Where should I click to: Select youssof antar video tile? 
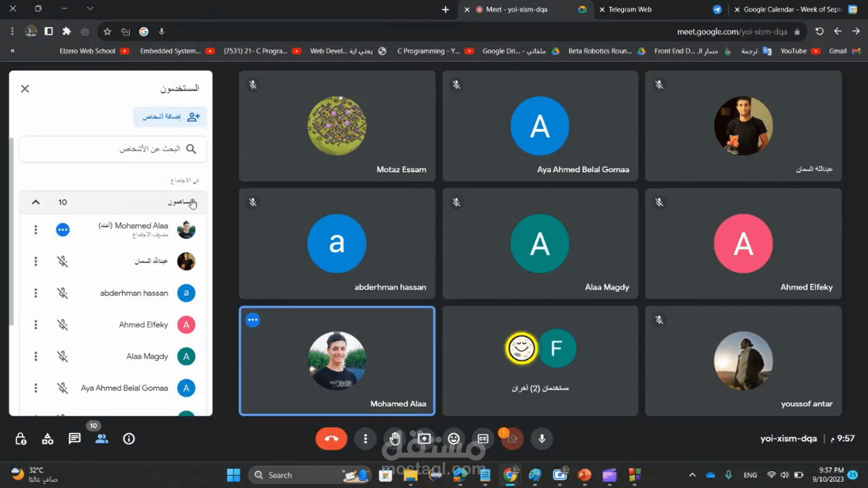[x=743, y=361]
